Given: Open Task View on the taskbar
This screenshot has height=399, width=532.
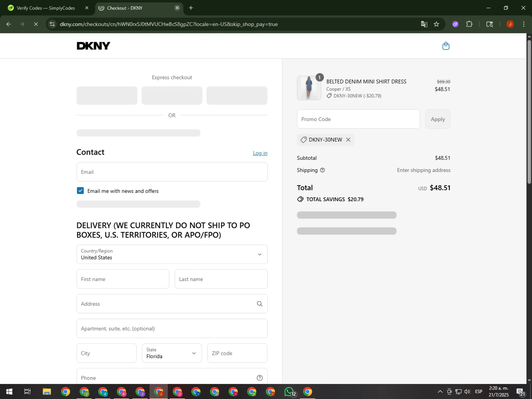Looking at the screenshot, I should pos(27,392).
